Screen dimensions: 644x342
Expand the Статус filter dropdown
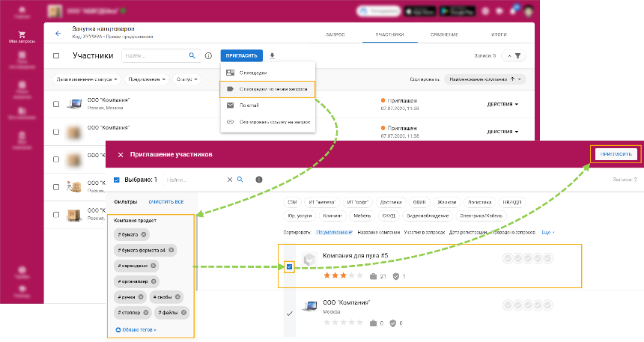187,79
